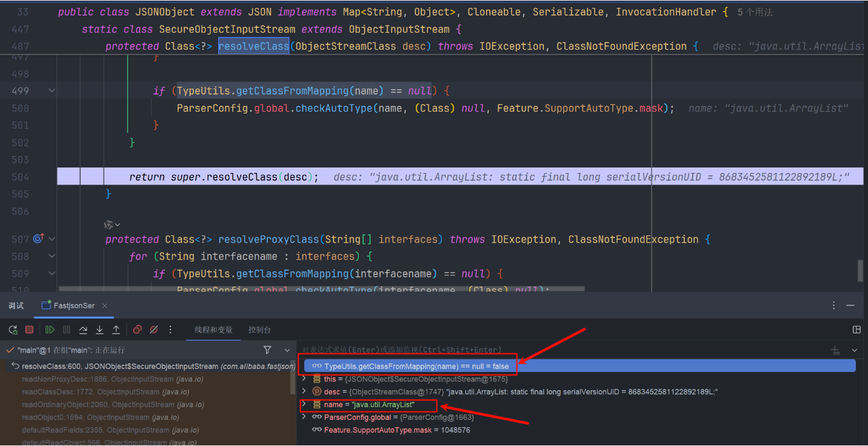Image resolution: width=868 pixels, height=446 pixels.
Task: Click the add watch icon
Action: pyautogui.click(x=836, y=350)
